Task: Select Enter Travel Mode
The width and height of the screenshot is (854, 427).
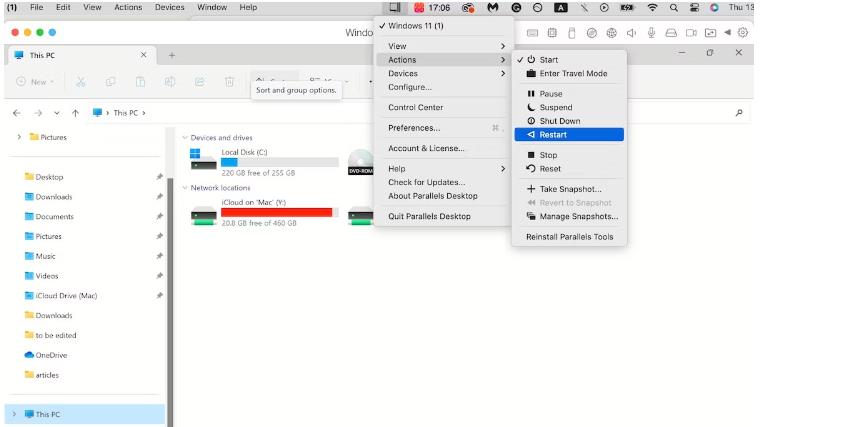Action: point(569,74)
